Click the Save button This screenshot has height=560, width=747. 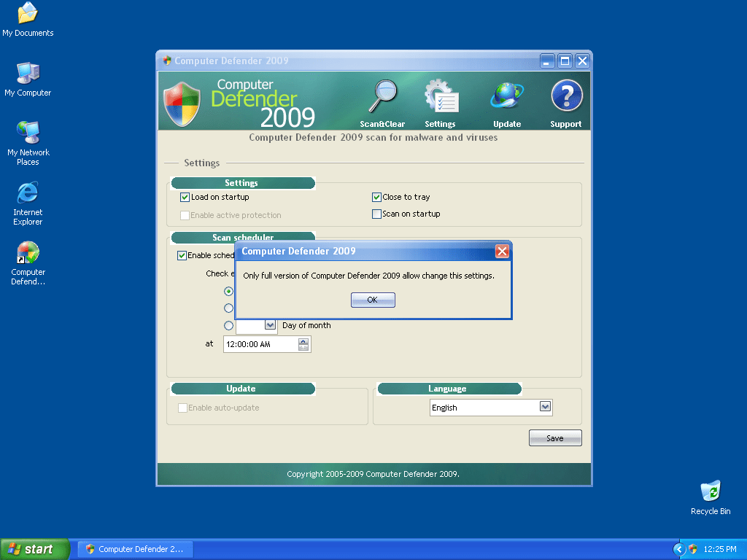555,438
